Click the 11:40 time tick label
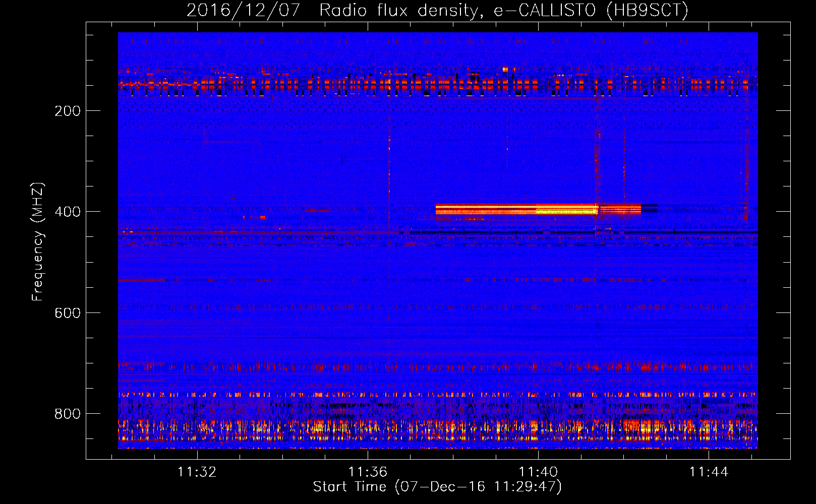 tap(538, 472)
